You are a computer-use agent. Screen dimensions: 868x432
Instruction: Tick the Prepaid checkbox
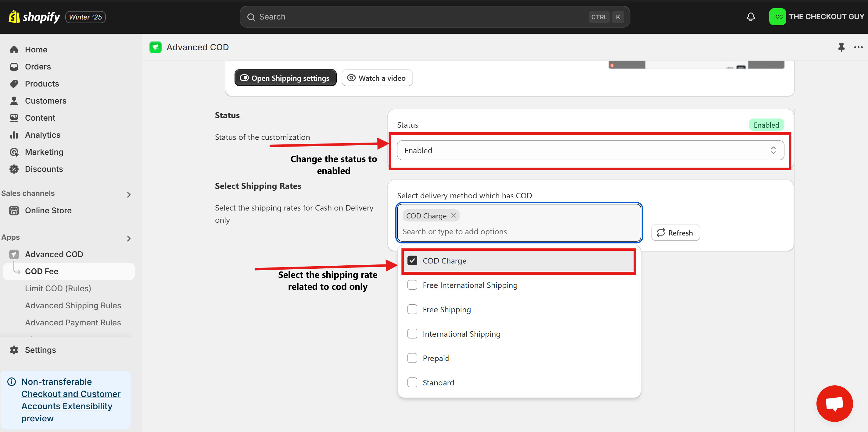[412, 358]
